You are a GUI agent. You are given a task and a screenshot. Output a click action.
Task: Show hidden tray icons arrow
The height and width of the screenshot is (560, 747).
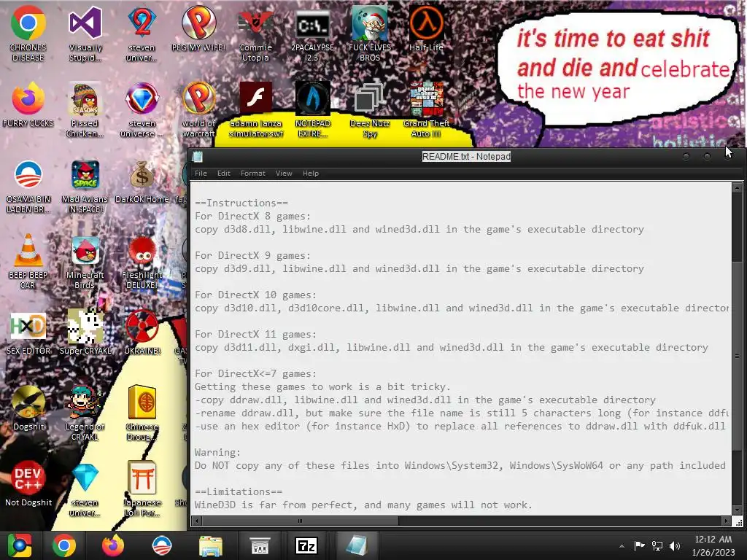(622, 546)
